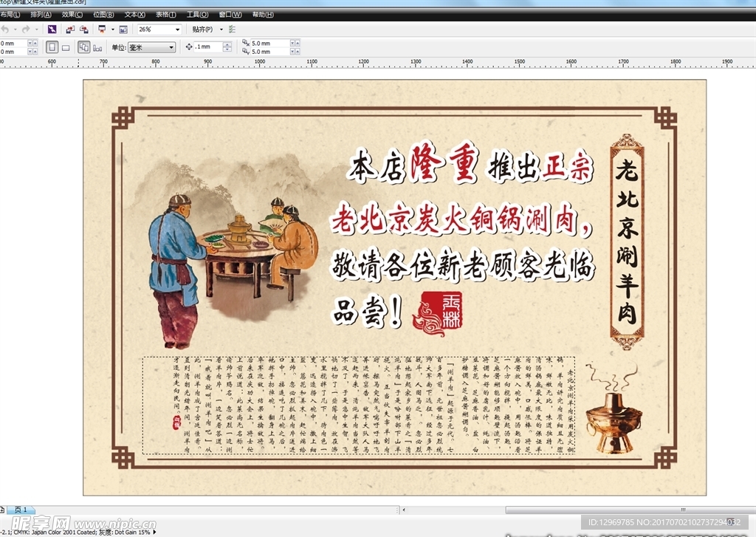
Task: Expand the 26% zoom level dropdown
Action: coord(178,30)
